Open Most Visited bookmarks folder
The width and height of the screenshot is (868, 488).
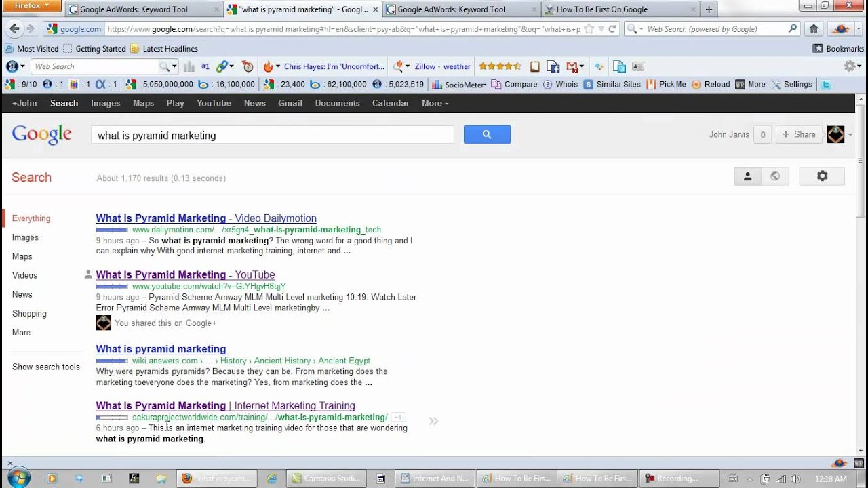pyautogui.click(x=32, y=49)
